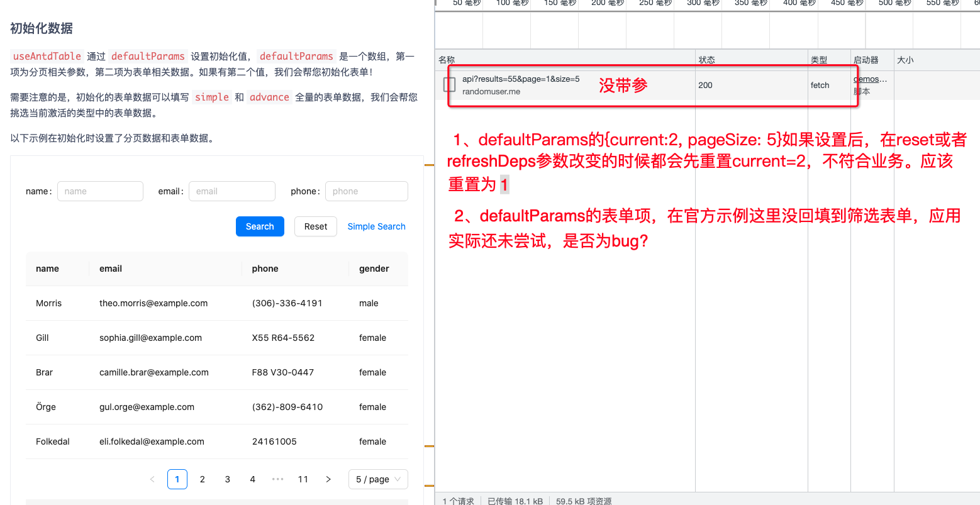Switch to Simple Search mode
The image size is (980, 505).
(376, 226)
